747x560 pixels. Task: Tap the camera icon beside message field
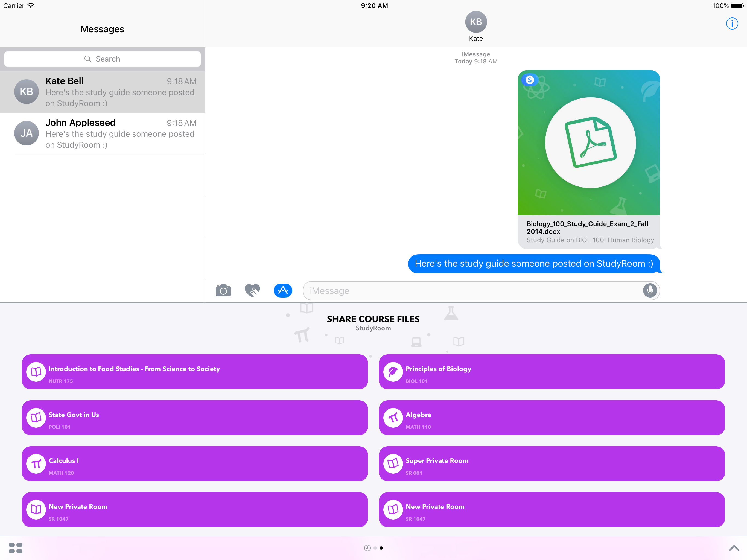pyautogui.click(x=223, y=290)
